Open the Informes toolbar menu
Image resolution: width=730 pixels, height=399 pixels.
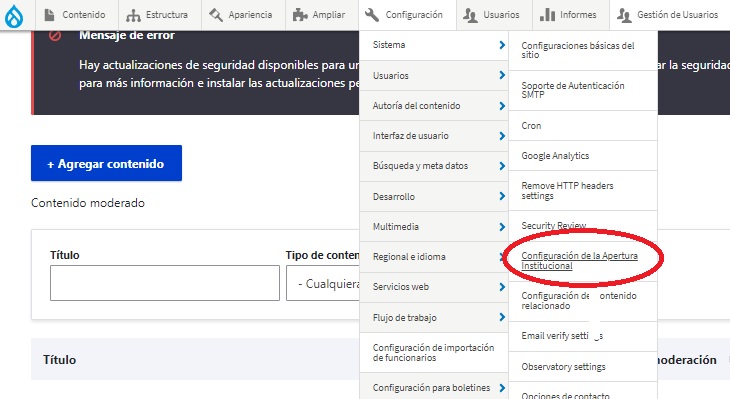tap(571, 15)
